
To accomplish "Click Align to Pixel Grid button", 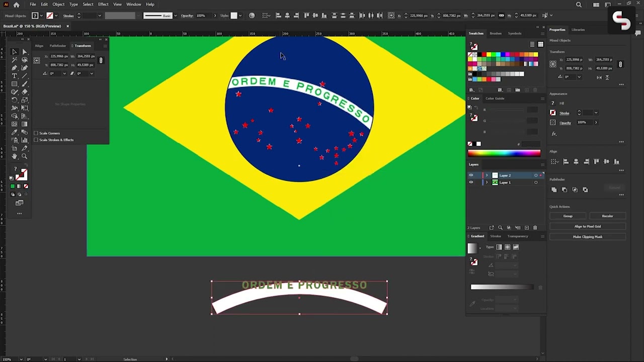I will tap(588, 226).
